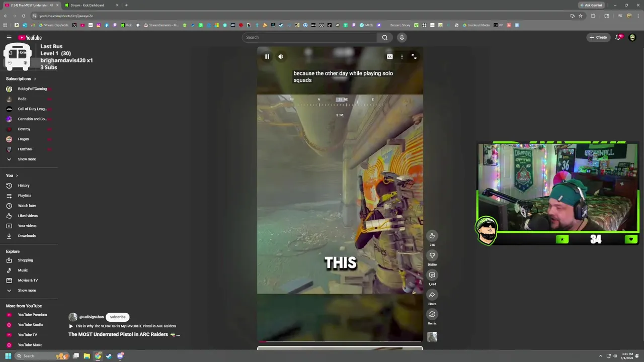Show hidden system tray icons

600,356
